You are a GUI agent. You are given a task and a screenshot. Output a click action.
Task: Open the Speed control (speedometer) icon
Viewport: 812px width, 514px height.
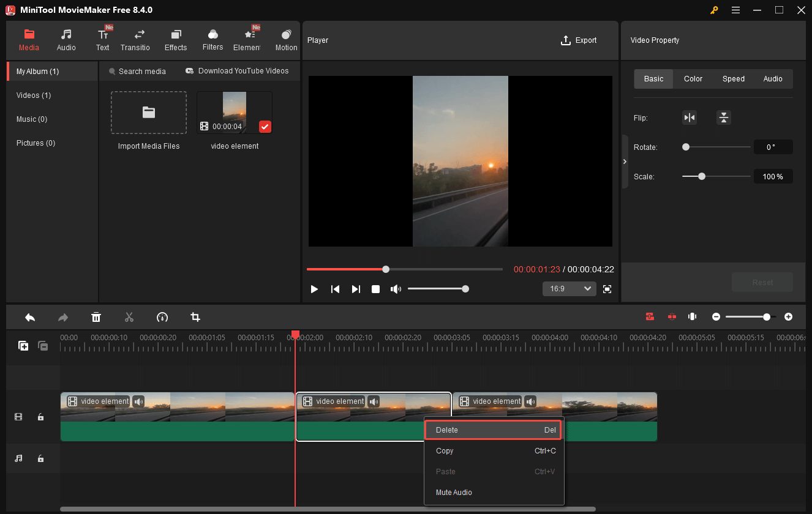click(x=162, y=317)
